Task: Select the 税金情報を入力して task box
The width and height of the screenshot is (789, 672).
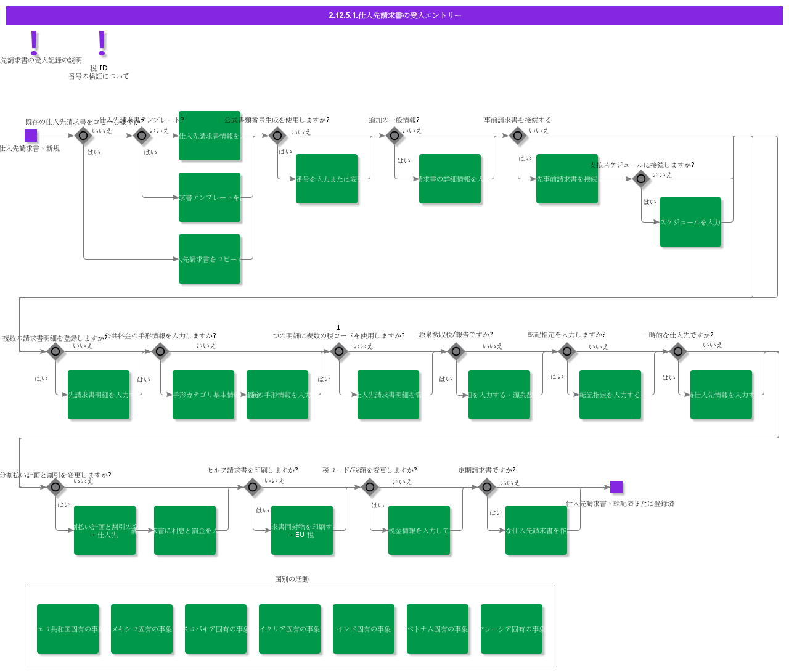Action: click(x=419, y=530)
